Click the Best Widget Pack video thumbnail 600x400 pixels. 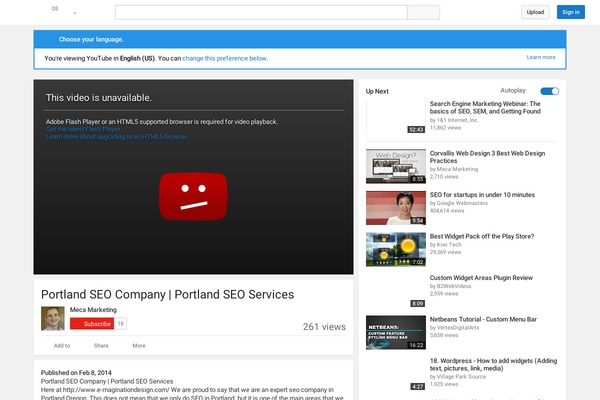tap(396, 249)
